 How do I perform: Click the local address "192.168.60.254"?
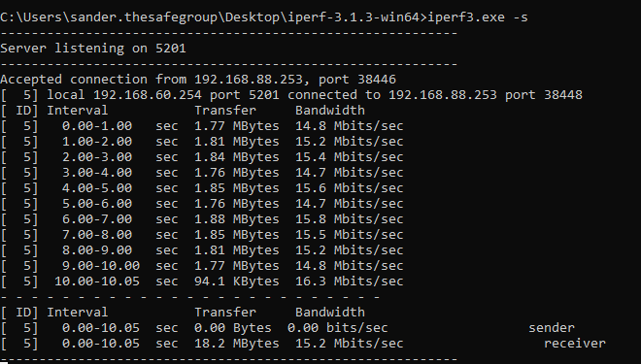pyautogui.click(x=148, y=95)
